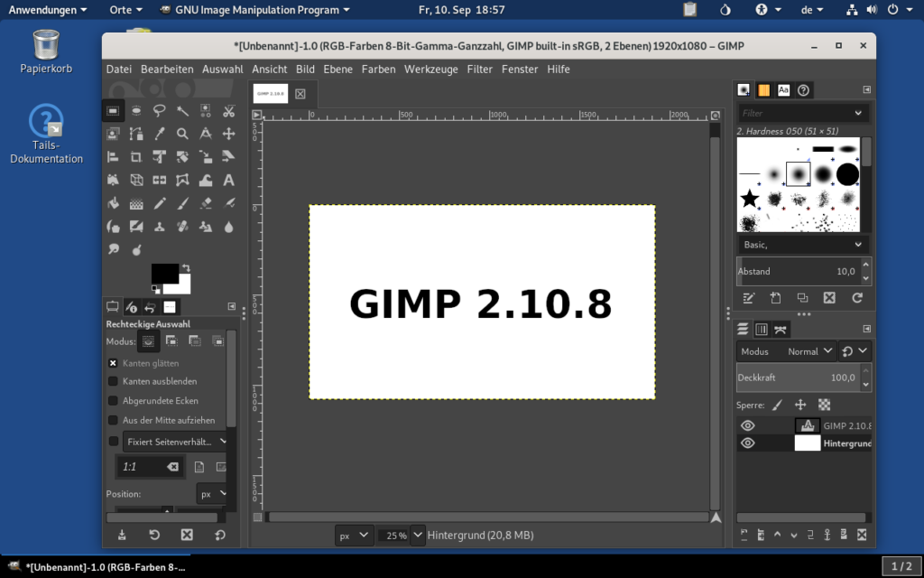Select the Ellipse Select tool
The image size is (924, 578).
(x=136, y=110)
